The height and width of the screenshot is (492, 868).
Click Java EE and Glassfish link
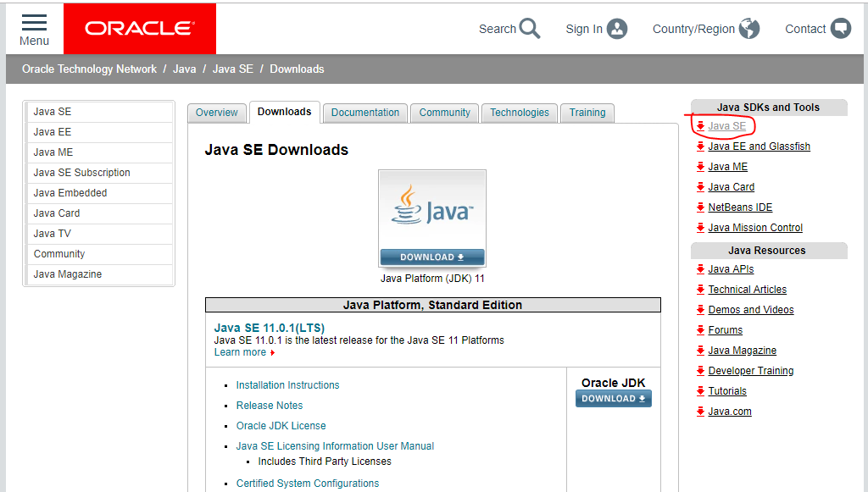point(759,146)
